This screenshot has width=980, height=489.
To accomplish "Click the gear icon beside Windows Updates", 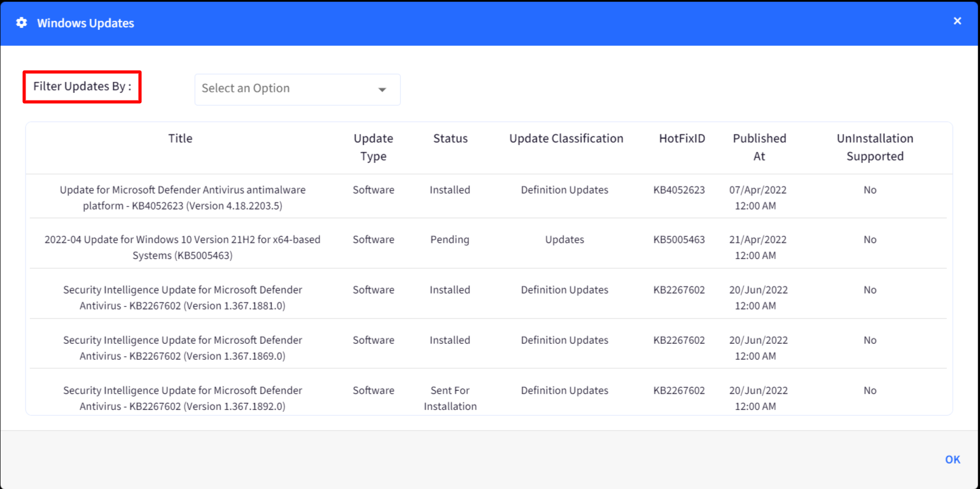I will click(x=22, y=23).
